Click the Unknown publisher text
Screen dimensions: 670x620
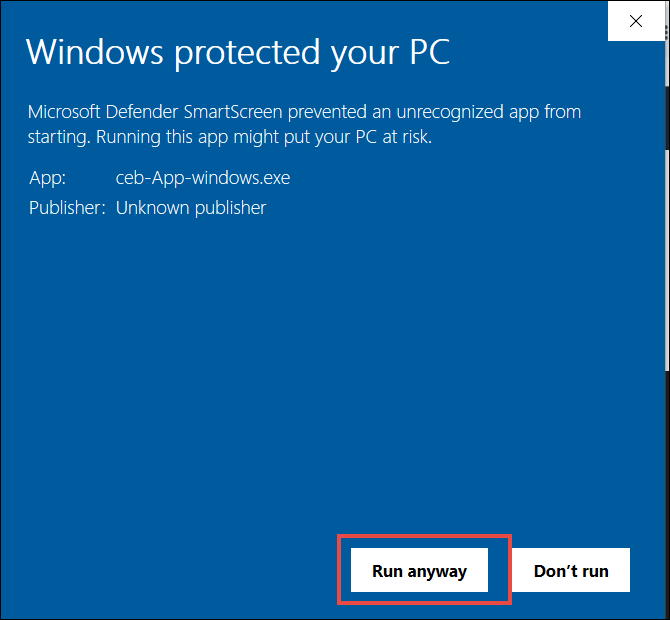(191, 208)
